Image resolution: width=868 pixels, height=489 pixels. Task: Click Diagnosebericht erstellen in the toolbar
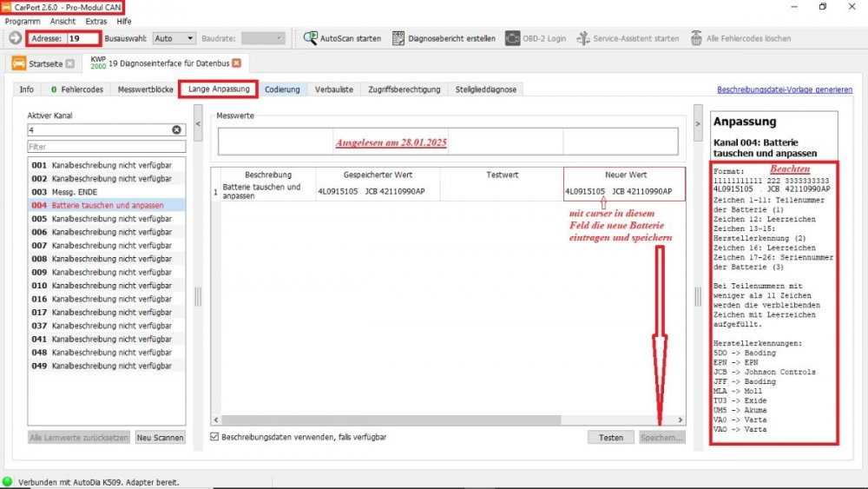[x=444, y=38]
